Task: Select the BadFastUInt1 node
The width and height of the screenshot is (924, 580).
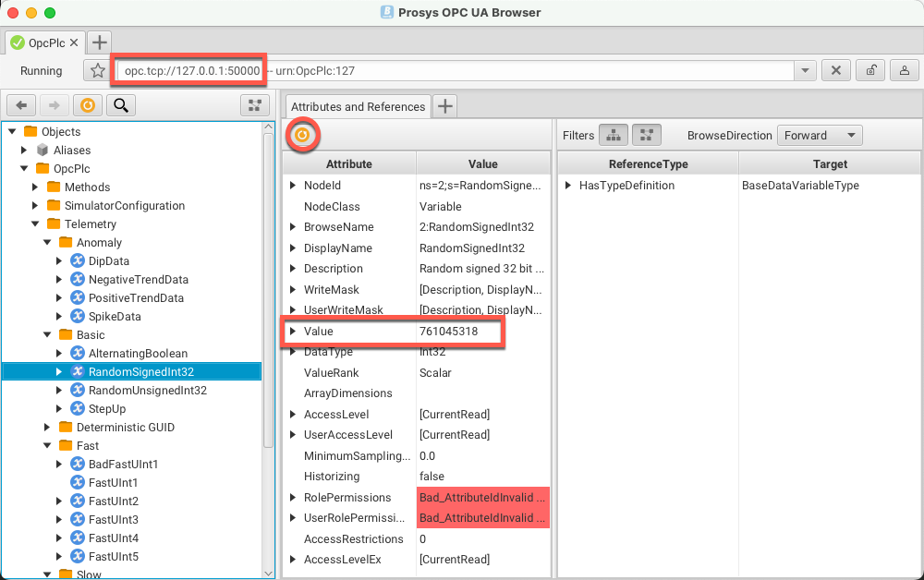Action: [x=123, y=464]
